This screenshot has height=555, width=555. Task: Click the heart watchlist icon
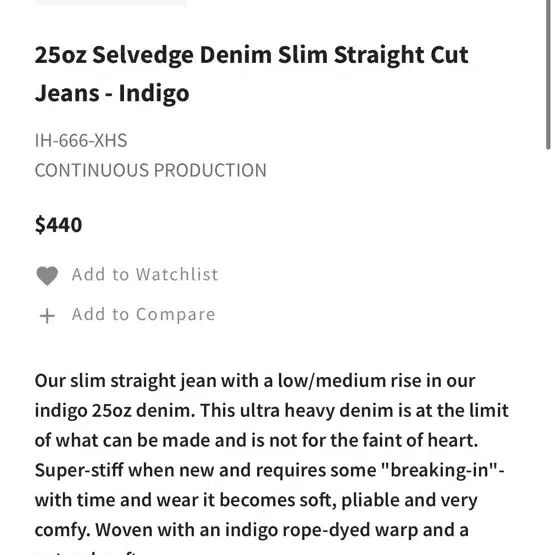[47, 275]
